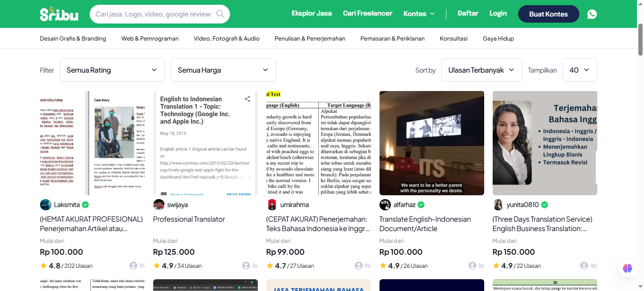Click the username swijaya

(178, 205)
